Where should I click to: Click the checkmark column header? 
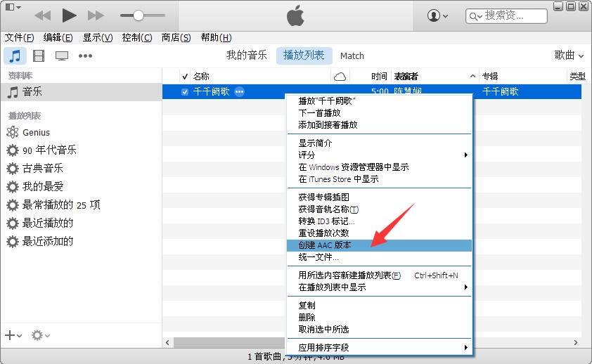pos(185,77)
